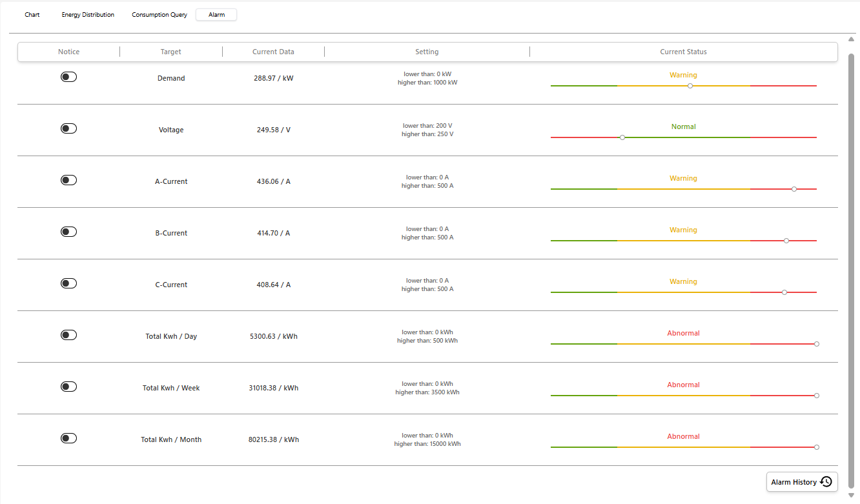Enable the notice toggle for Demand
860x504 pixels.
pyautogui.click(x=68, y=76)
